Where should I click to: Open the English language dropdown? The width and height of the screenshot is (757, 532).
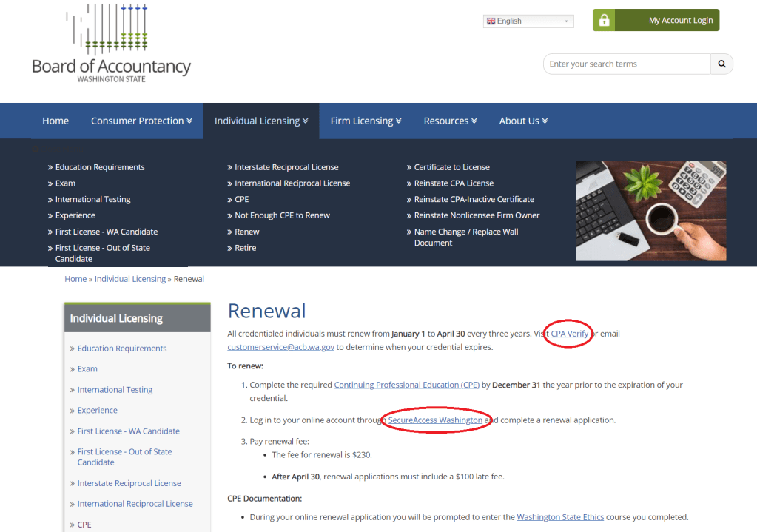pyautogui.click(x=528, y=21)
